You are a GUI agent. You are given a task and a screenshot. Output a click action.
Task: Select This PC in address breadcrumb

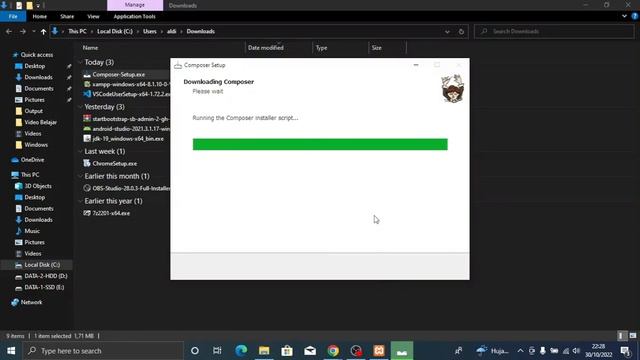[x=77, y=31]
